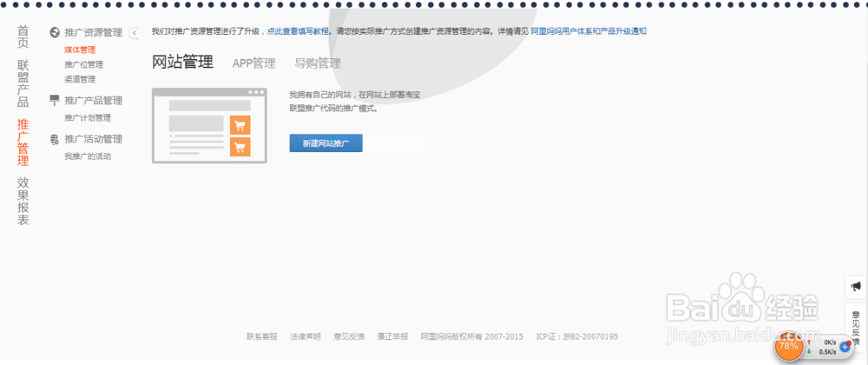This screenshot has height=365, width=868.
Task: Open the 联系客服 footer link
Action: click(x=262, y=336)
